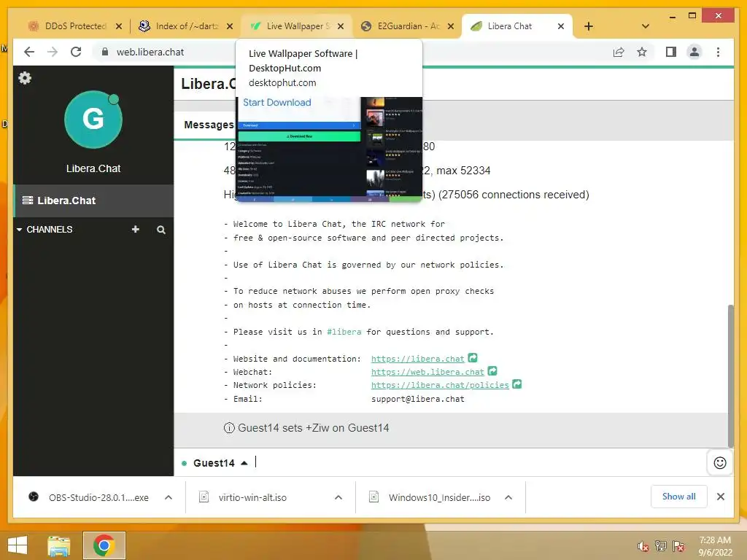
Task: Open the Action Center flag icon
Action: 678,546
